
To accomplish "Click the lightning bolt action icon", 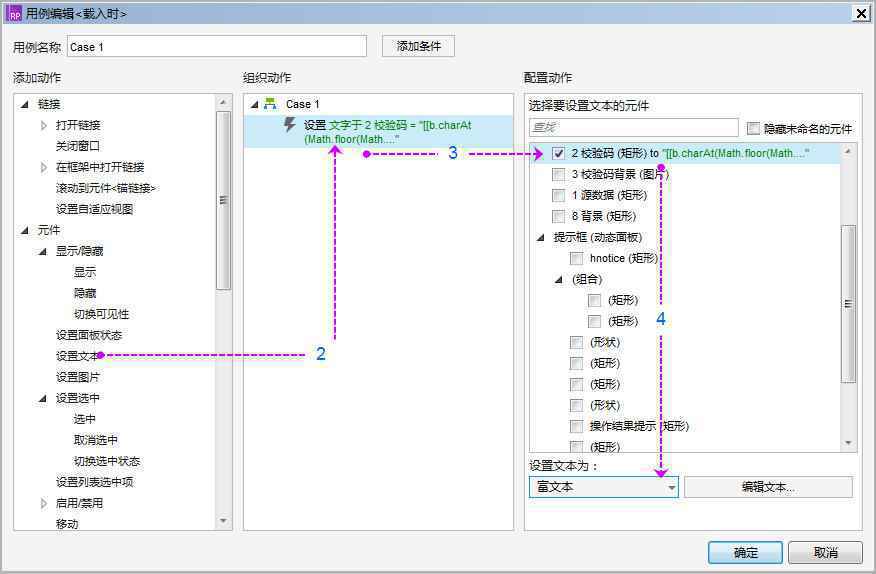I will click(x=289, y=124).
